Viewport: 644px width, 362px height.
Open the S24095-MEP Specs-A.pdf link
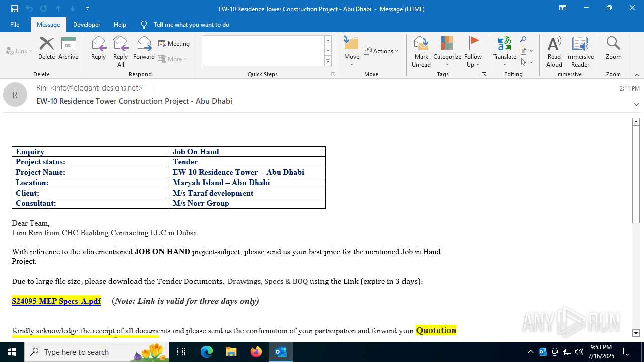(56, 301)
